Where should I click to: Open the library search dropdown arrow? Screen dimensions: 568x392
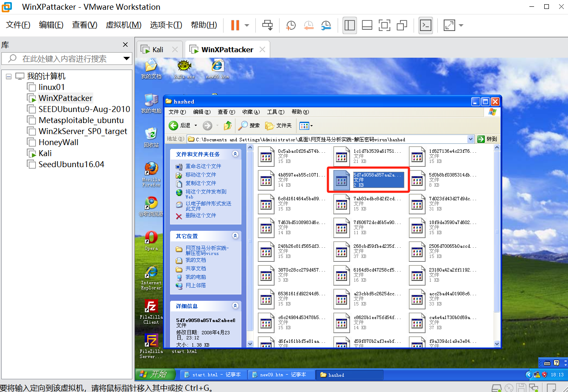[x=126, y=59]
